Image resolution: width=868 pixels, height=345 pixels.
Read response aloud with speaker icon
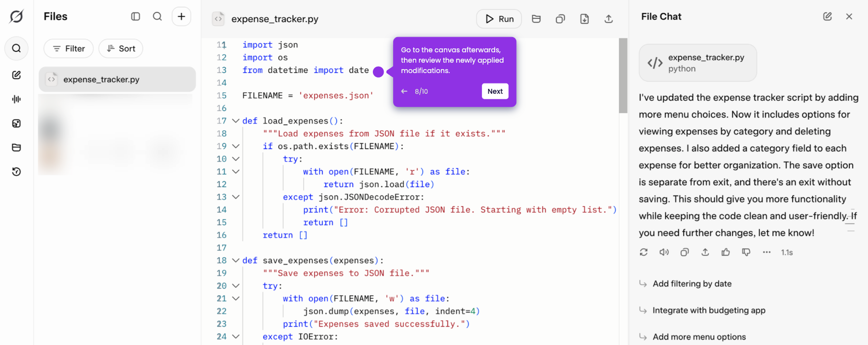tap(664, 252)
